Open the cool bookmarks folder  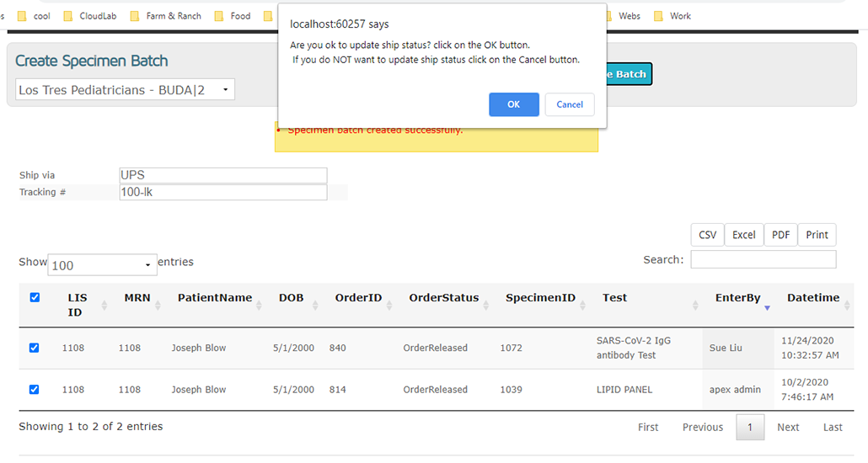(x=34, y=16)
